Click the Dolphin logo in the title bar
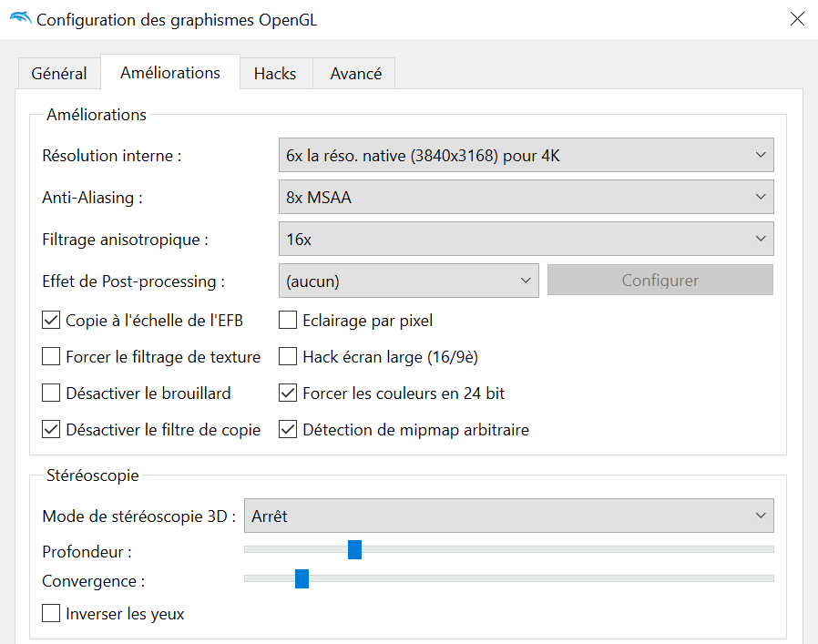Viewport: 818px width, 644px height. [x=19, y=19]
